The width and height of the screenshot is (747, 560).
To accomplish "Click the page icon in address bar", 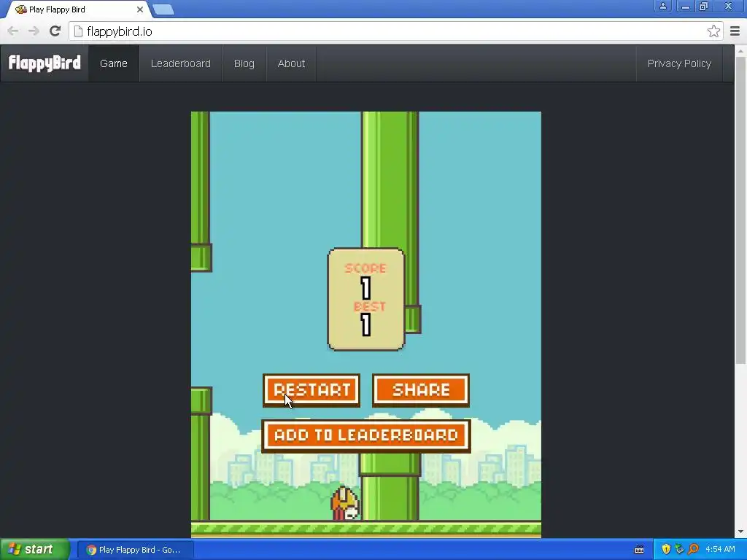I will click(78, 31).
